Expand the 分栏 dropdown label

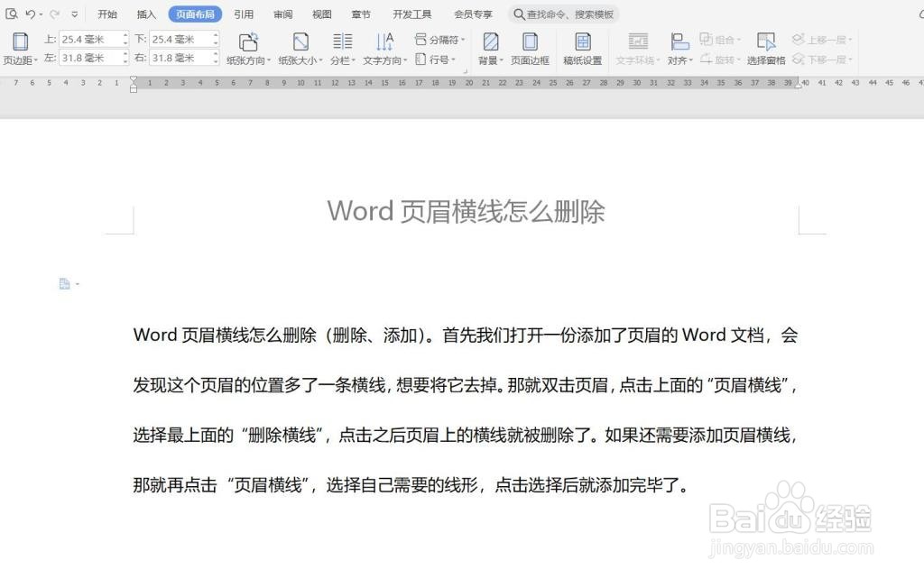[x=342, y=60]
